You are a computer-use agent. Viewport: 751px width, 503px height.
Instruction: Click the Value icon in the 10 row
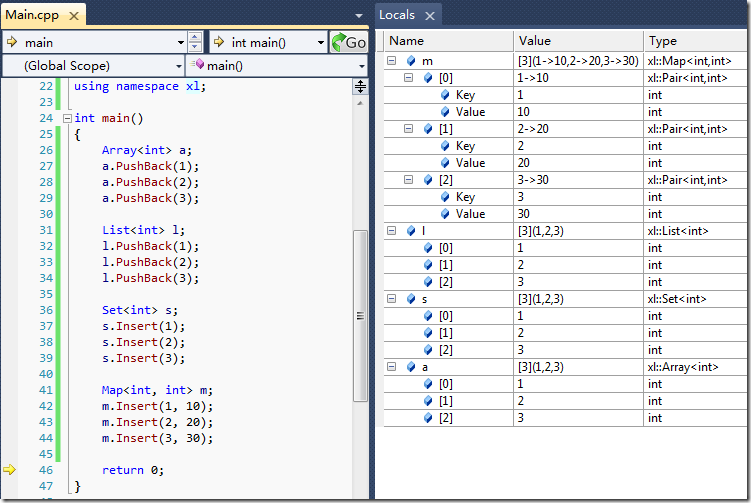pos(445,112)
